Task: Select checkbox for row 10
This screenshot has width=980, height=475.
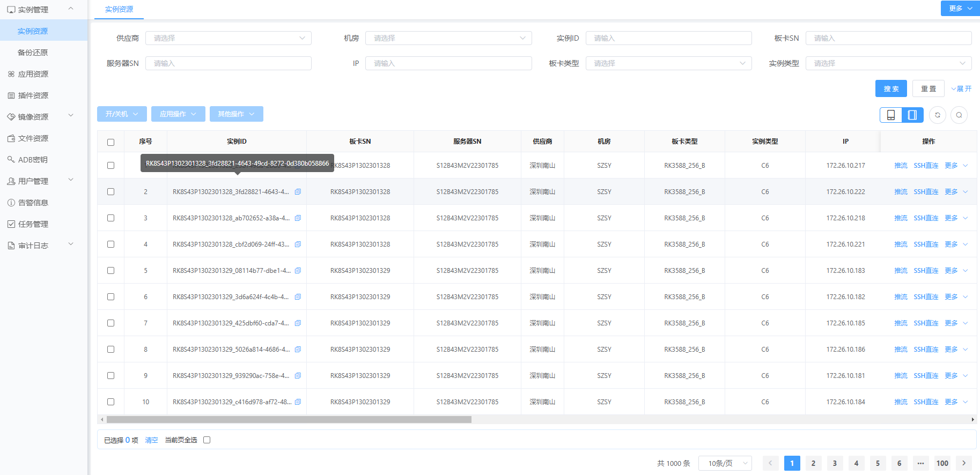Action: pos(110,402)
